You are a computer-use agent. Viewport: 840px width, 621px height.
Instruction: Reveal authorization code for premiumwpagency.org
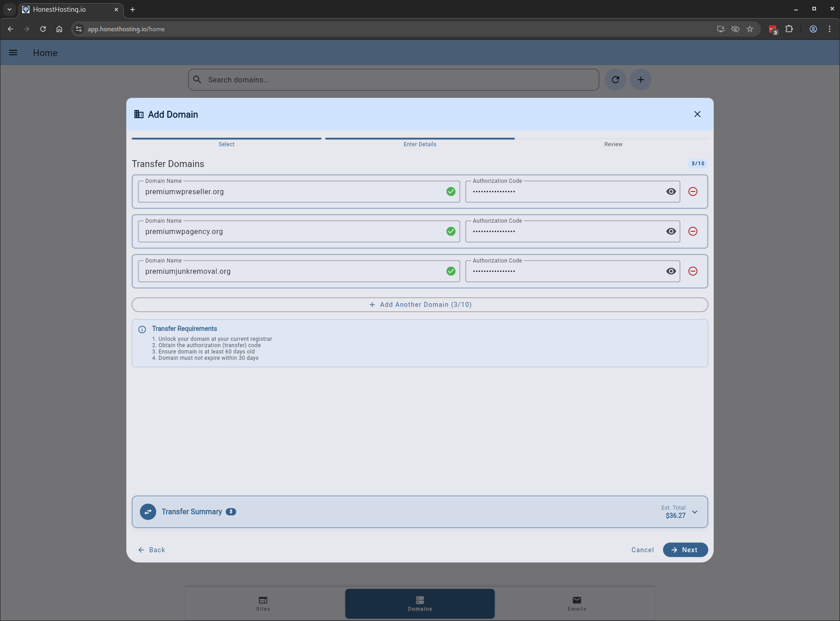(671, 231)
